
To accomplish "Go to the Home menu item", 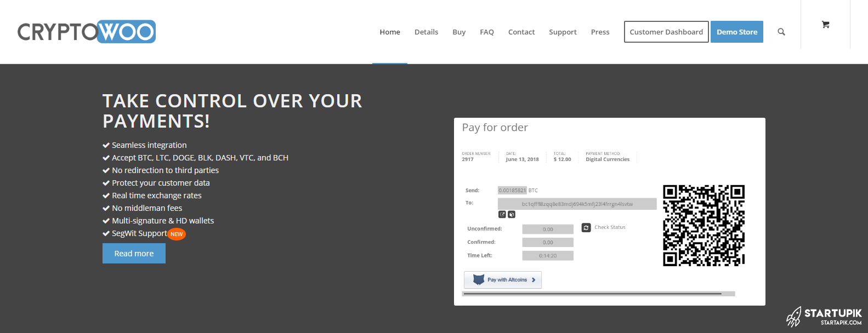I will coord(390,32).
